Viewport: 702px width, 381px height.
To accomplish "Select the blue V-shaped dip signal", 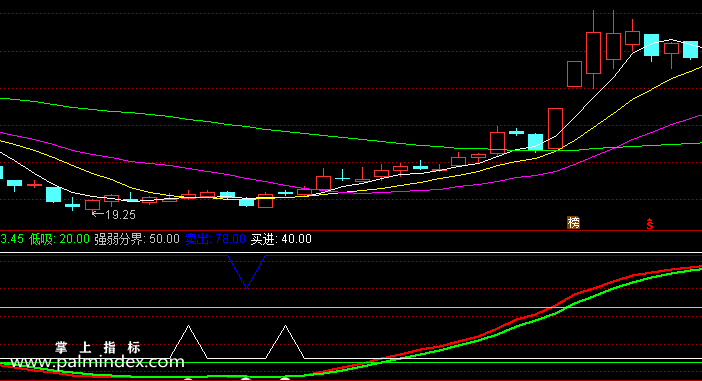I will click(246, 271).
